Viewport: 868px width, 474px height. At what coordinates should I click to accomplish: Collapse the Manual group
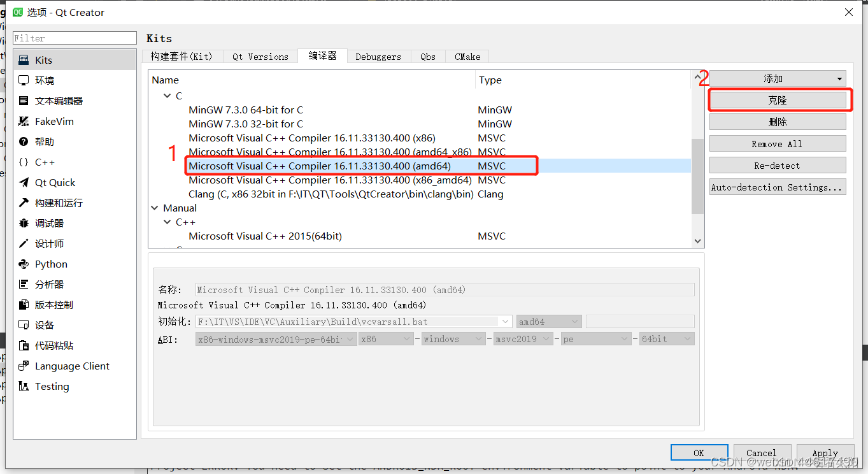point(155,208)
